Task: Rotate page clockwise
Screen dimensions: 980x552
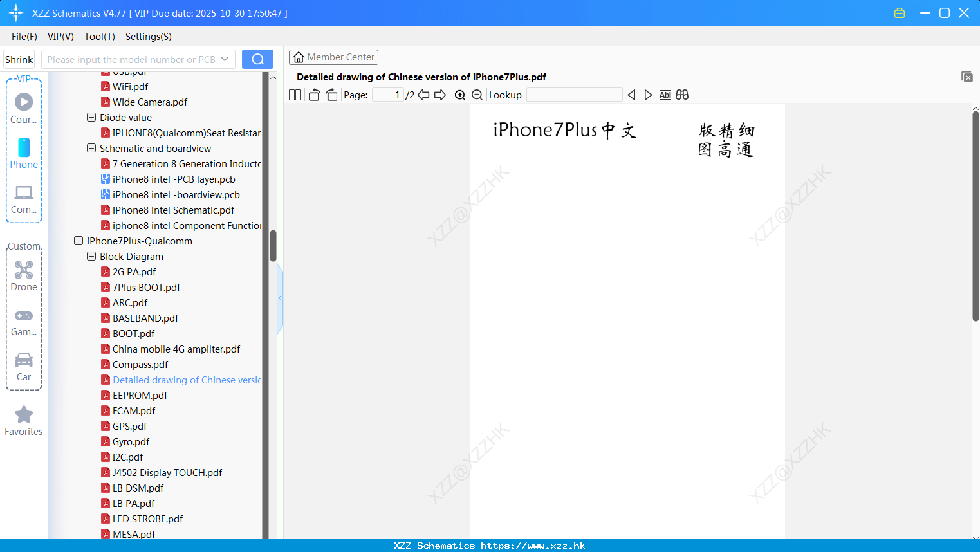Action: pyautogui.click(x=331, y=95)
